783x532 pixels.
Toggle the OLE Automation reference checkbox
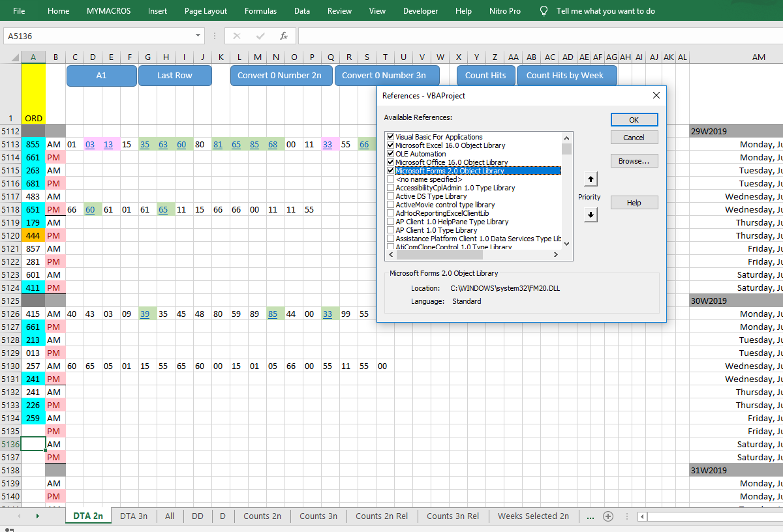[391, 154]
